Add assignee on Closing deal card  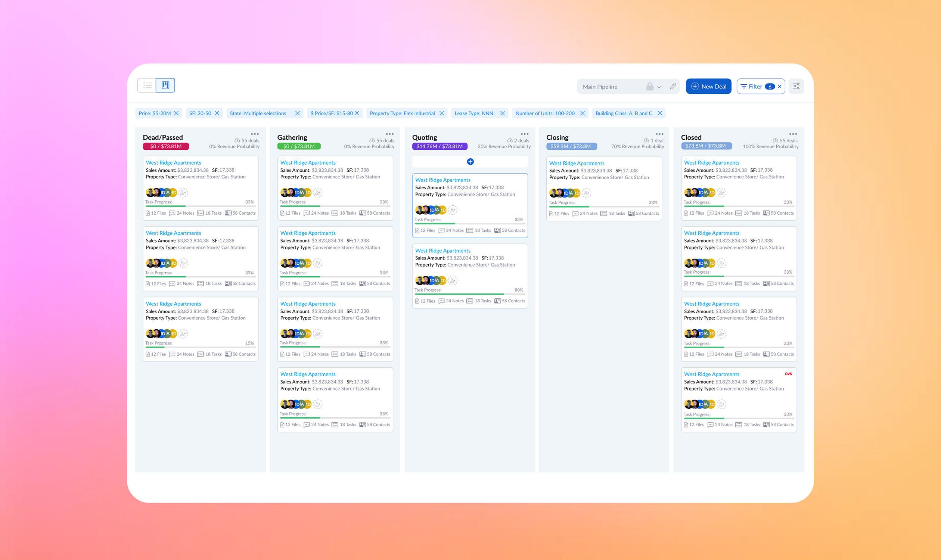tap(586, 193)
